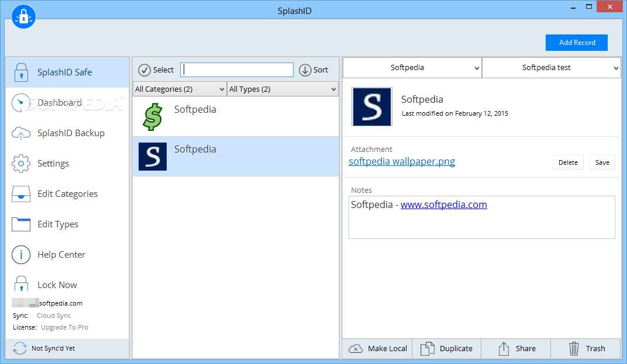Click the Trash label
The height and width of the screenshot is (364, 627).
[595, 348]
